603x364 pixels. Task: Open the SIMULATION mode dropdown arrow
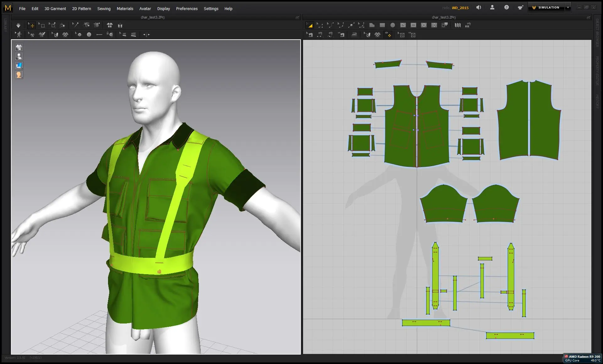(x=568, y=8)
